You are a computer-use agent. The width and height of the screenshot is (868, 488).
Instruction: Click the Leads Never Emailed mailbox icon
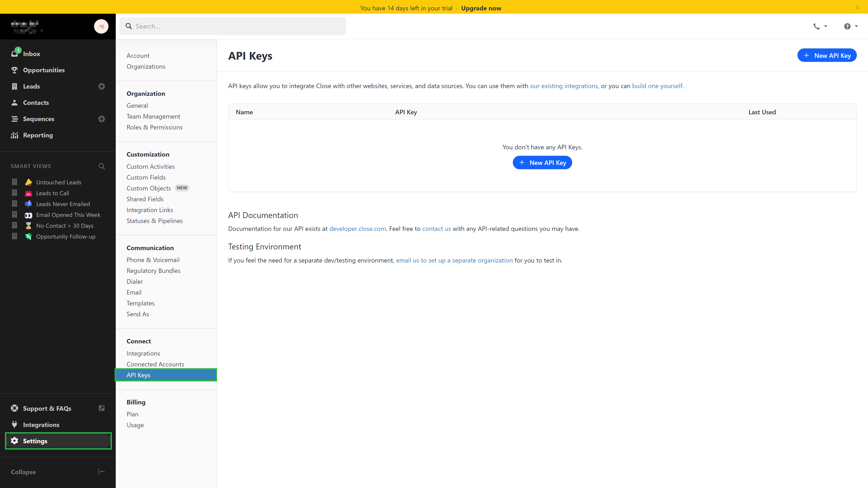pyautogui.click(x=28, y=204)
